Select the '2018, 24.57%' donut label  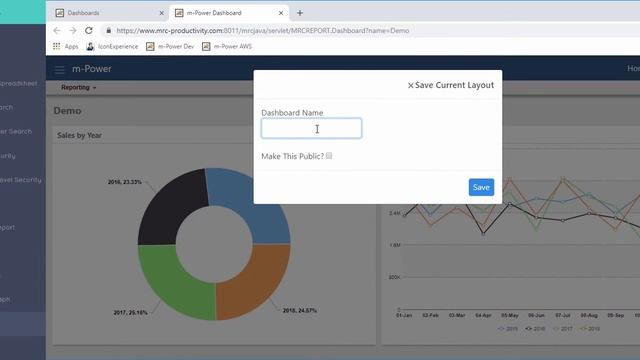pyautogui.click(x=300, y=310)
